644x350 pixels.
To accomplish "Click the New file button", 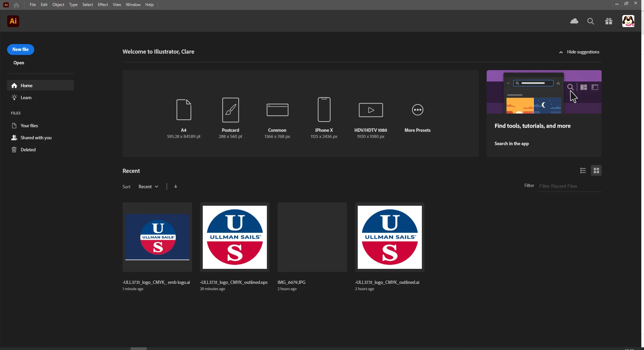I will click(21, 49).
